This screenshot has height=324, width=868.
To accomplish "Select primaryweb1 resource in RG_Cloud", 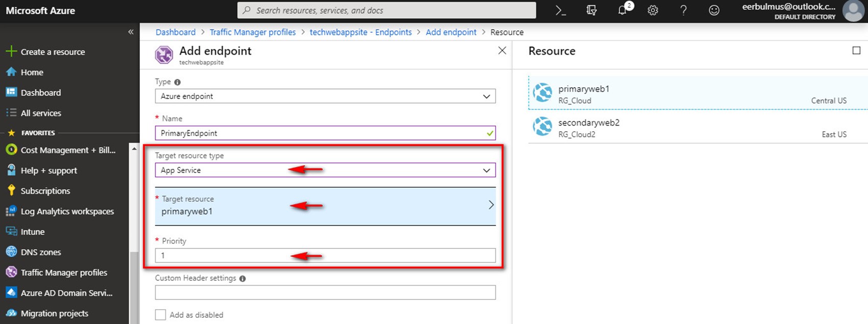I will (x=697, y=93).
